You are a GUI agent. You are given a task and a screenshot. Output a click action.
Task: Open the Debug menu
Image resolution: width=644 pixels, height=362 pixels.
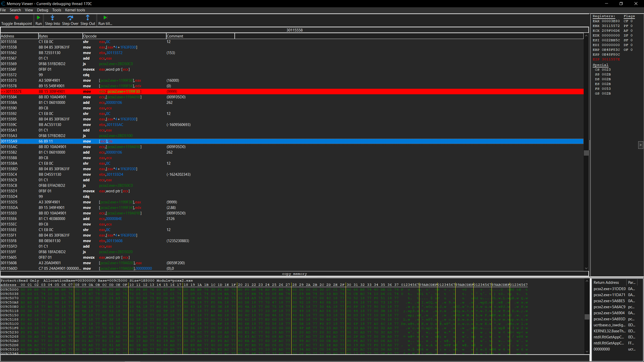[x=42, y=10]
